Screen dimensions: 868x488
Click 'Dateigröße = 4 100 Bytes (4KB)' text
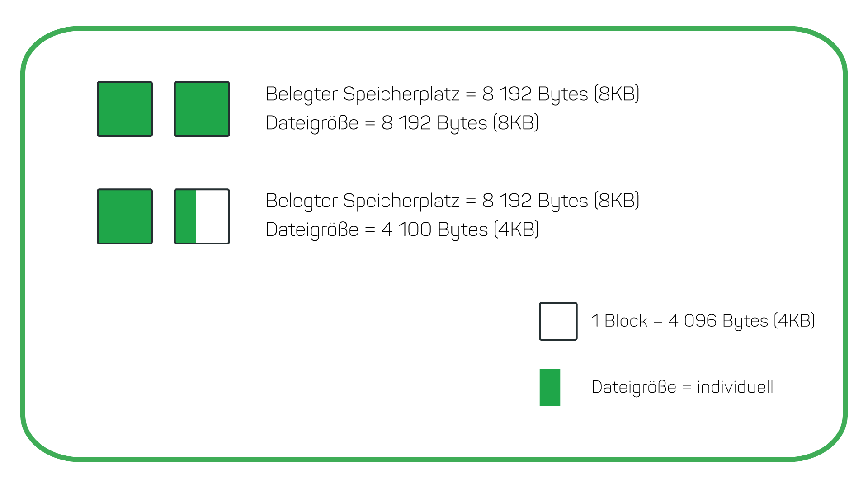click(x=402, y=230)
